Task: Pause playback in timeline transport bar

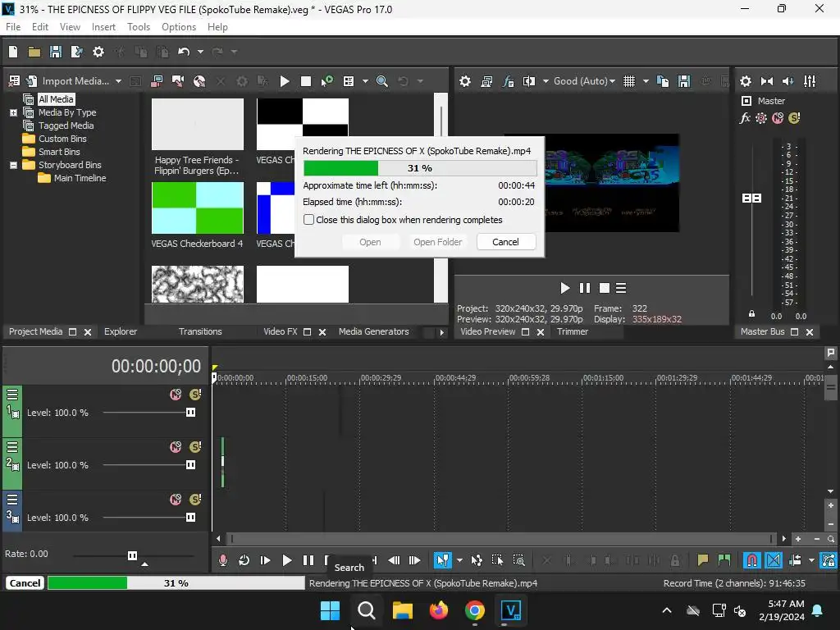Action: 308,560
